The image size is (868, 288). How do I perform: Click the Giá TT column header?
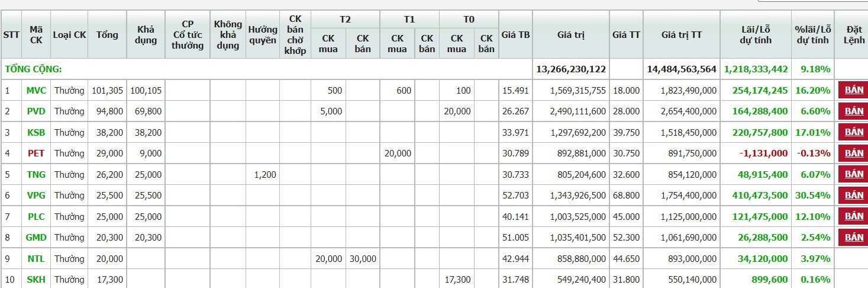626,34
